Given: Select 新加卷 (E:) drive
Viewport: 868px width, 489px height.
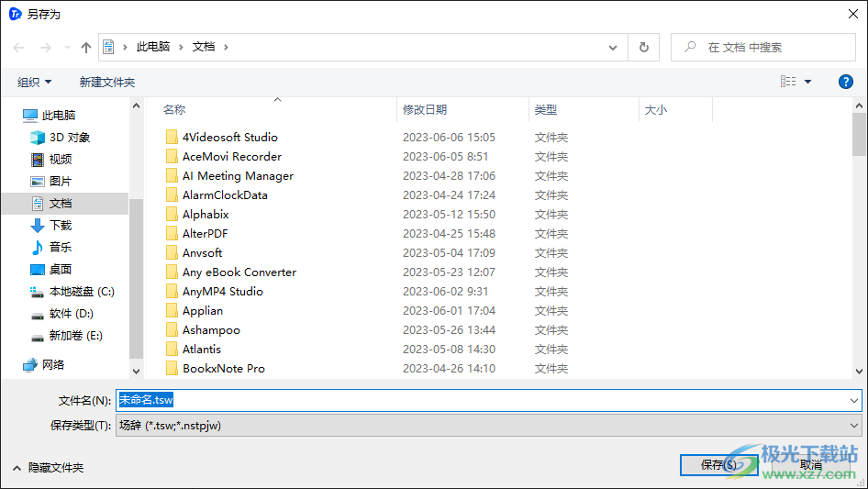Looking at the screenshot, I should 66,336.
